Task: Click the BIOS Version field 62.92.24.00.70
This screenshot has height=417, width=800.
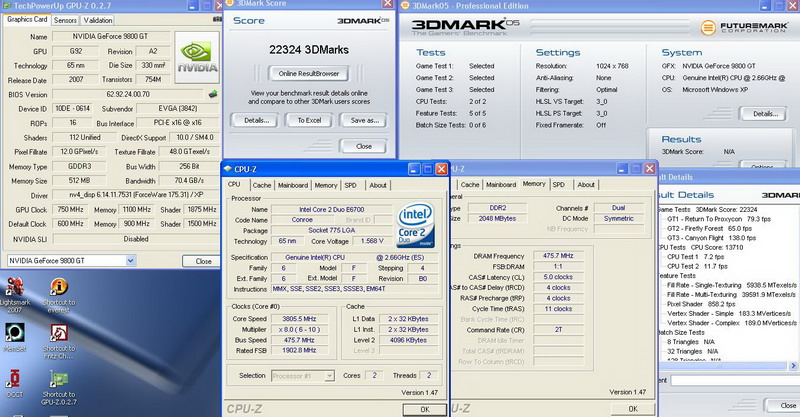Action: (128, 94)
